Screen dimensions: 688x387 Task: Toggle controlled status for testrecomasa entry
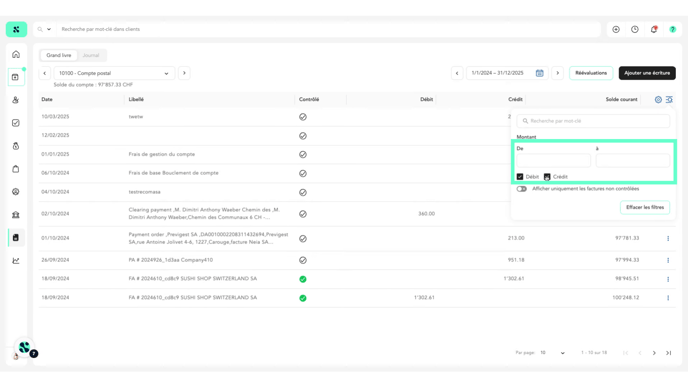point(303,192)
